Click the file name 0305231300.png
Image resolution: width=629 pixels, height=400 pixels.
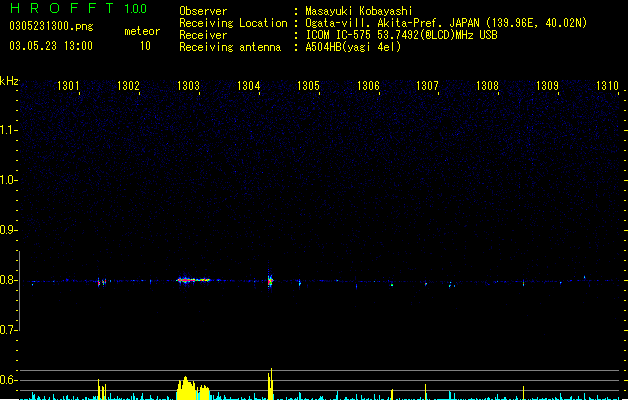click(51, 26)
